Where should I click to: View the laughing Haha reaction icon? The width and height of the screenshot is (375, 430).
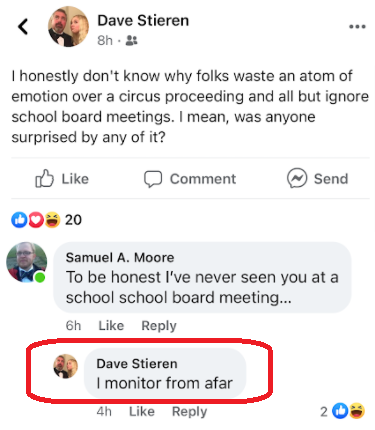tap(52, 220)
